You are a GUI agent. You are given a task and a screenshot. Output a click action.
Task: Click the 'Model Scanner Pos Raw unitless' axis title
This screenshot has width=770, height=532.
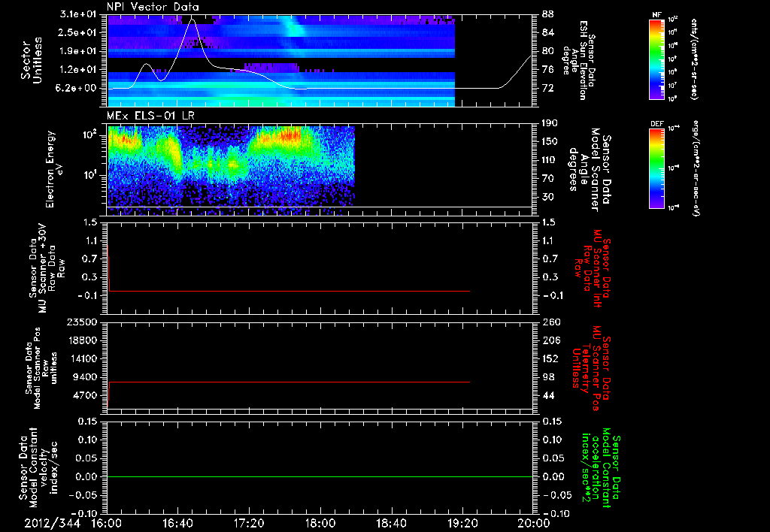click(41, 368)
